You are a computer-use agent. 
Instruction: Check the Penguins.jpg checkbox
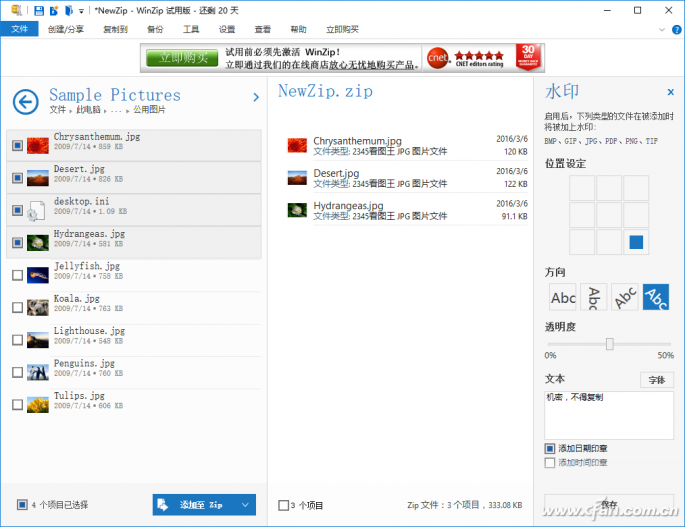point(17,372)
